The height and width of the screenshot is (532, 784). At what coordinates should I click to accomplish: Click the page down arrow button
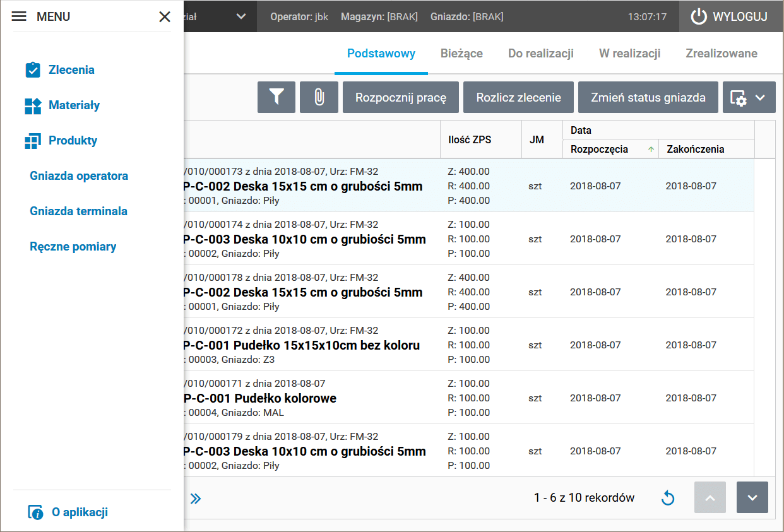[x=752, y=497]
